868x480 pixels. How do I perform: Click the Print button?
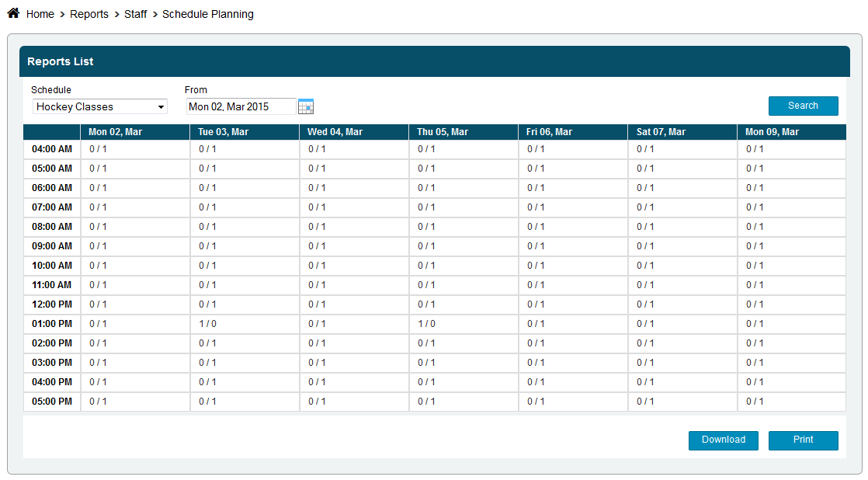803,440
